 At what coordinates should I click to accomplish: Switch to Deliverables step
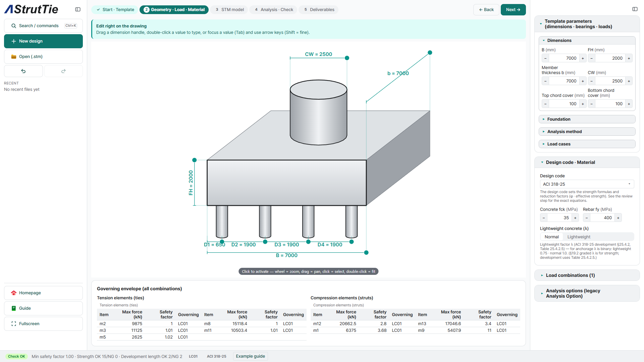319,10
